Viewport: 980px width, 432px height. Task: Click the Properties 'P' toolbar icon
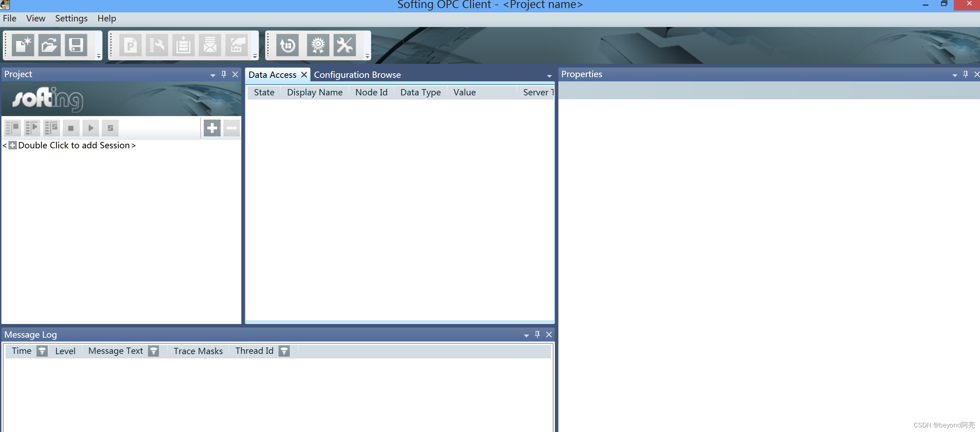[x=130, y=45]
